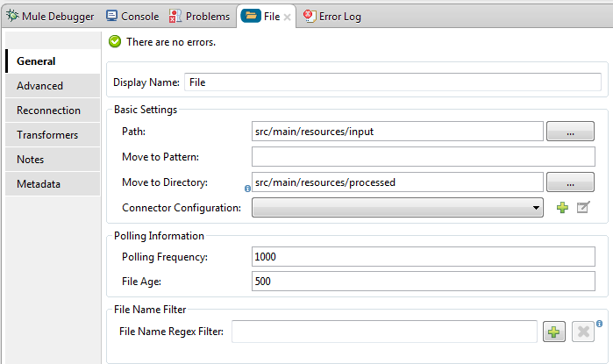Click 'There are no errors.' message
Image resolution: width=613 pixels, height=364 pixels.
click(171, 42)
